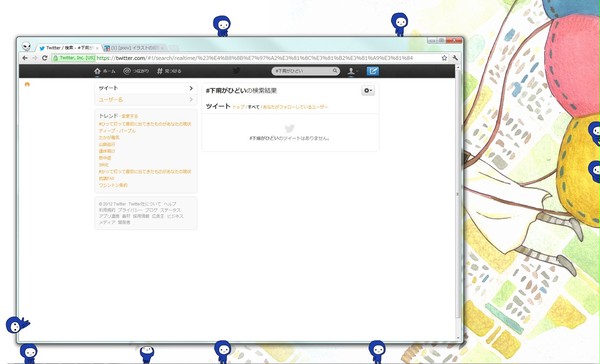Open the ワシントン条約 trend

(113, 185)
